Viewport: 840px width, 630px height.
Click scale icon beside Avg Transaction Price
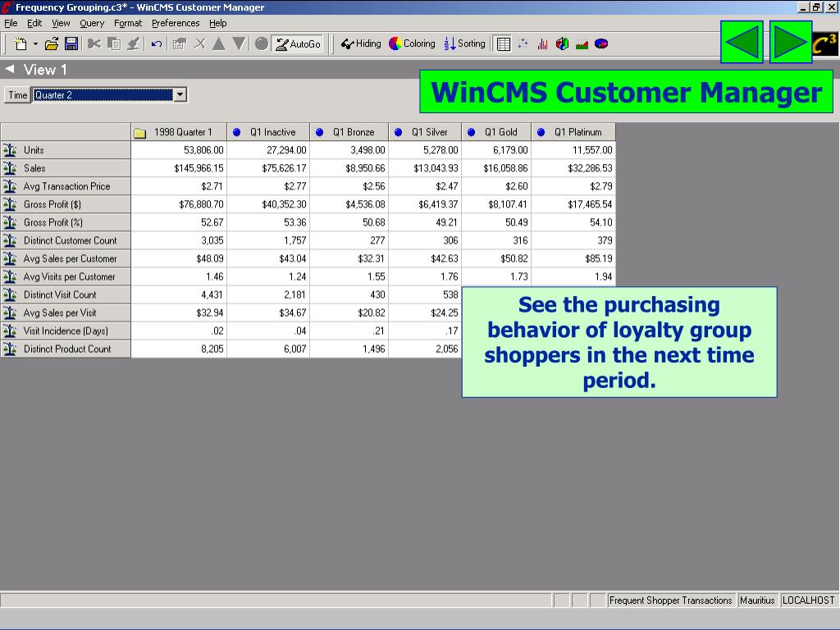point(10,186)
